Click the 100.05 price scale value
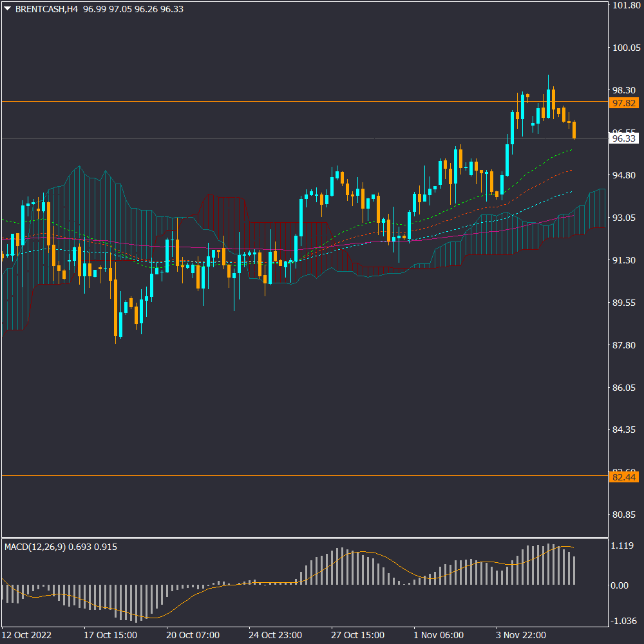This screenshot has width=644, height=644. click(627, 48)
